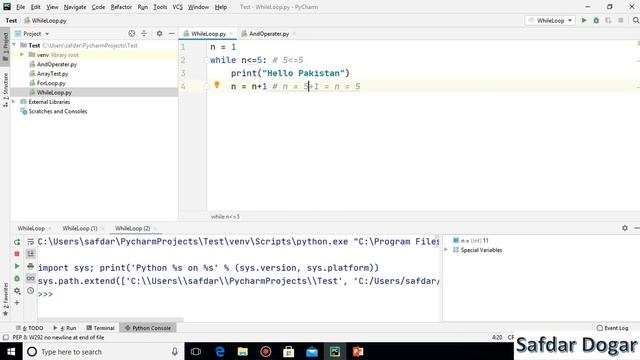Expand the venv library root folder
Viewport: 640px width, 360px height.
[x=22, y=55]
